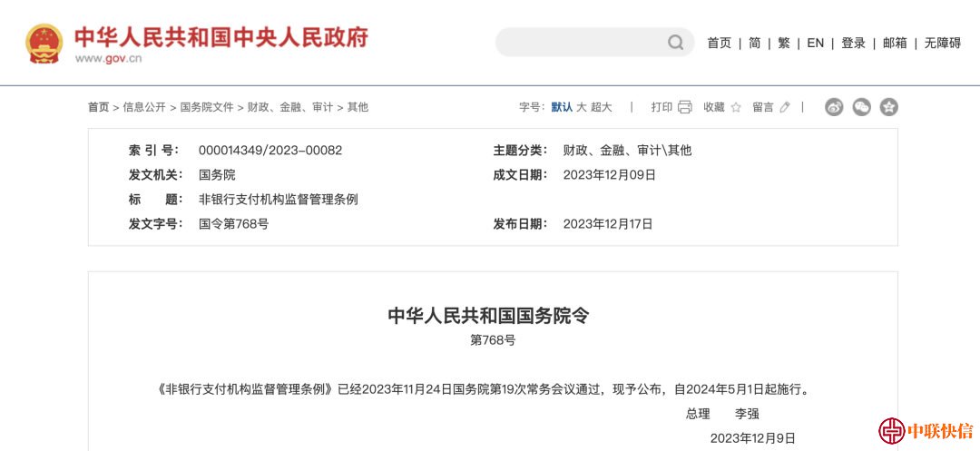
Task: Open the 邮箱 mailbox link
Action: 895,43
